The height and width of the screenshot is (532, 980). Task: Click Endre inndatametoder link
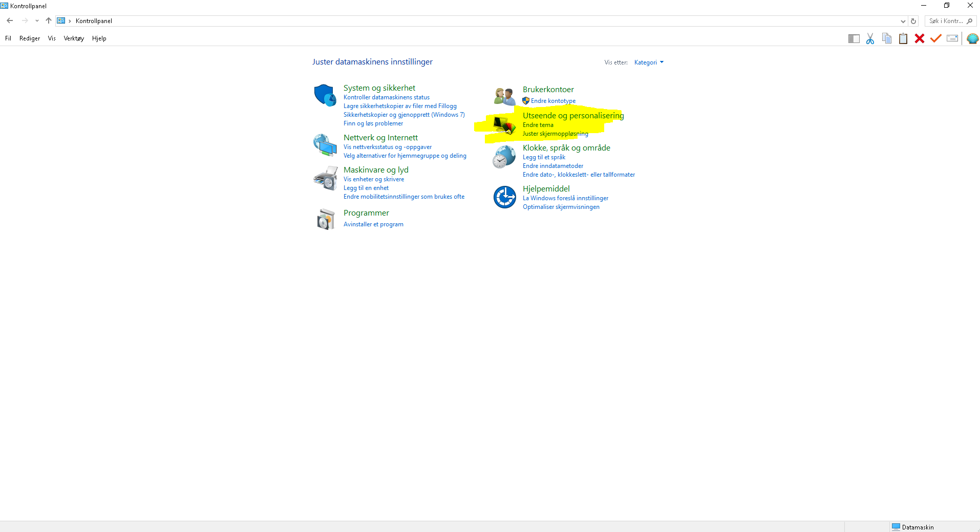[x=553, y=166]
